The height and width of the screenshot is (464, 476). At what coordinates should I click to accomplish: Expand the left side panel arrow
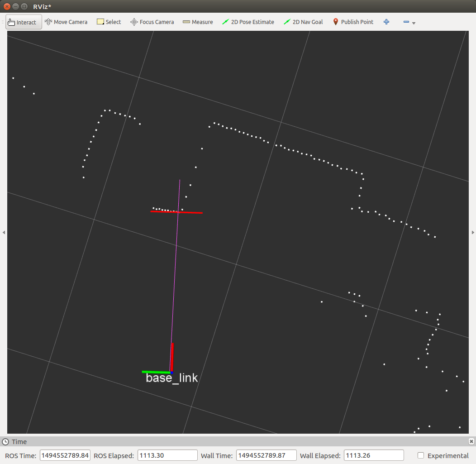(4, 232)
